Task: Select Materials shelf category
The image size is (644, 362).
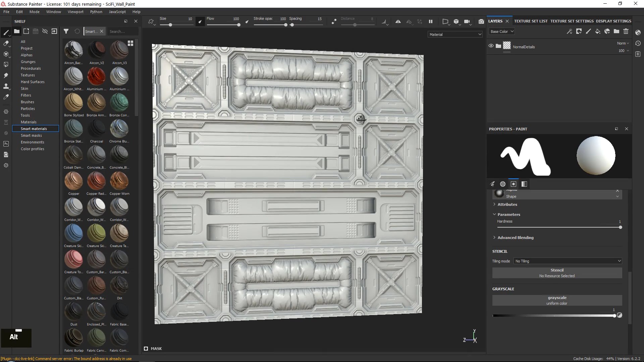Action: pos(29,122)
